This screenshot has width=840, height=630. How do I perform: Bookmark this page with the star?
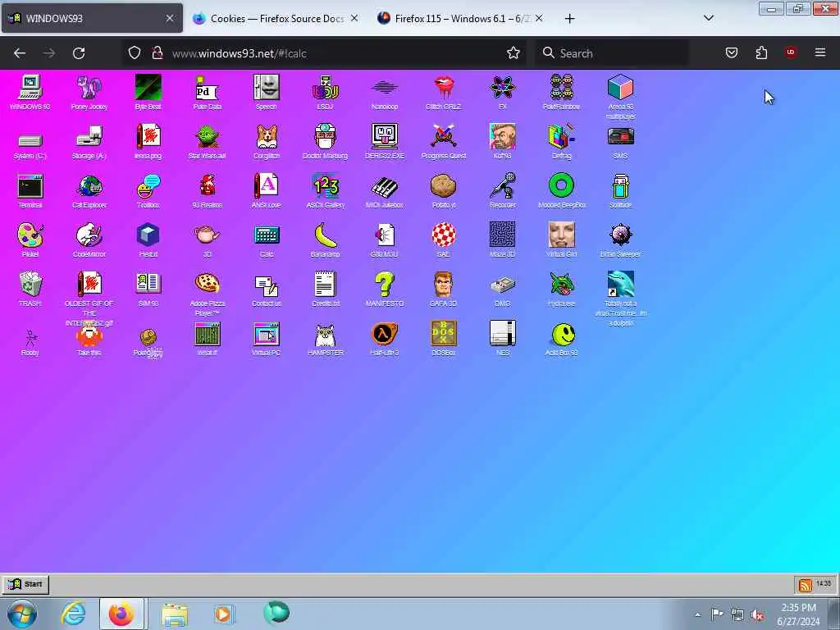click(514, 52)
